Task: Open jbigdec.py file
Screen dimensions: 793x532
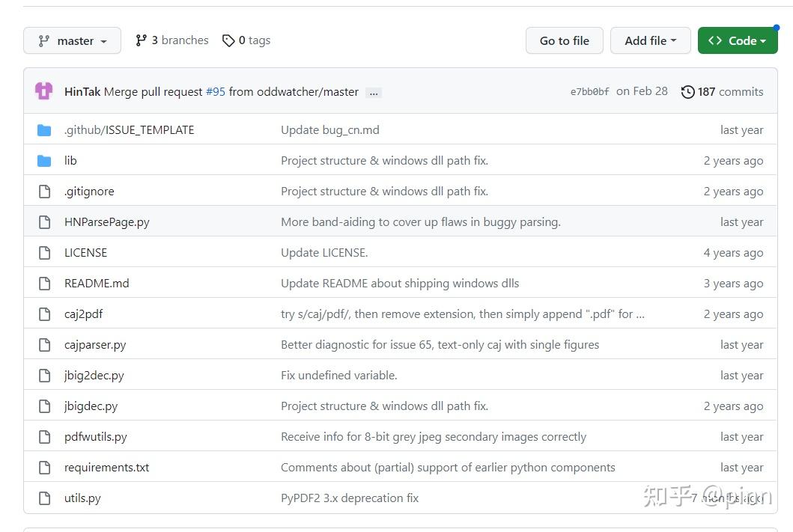Action: (91, 406)
